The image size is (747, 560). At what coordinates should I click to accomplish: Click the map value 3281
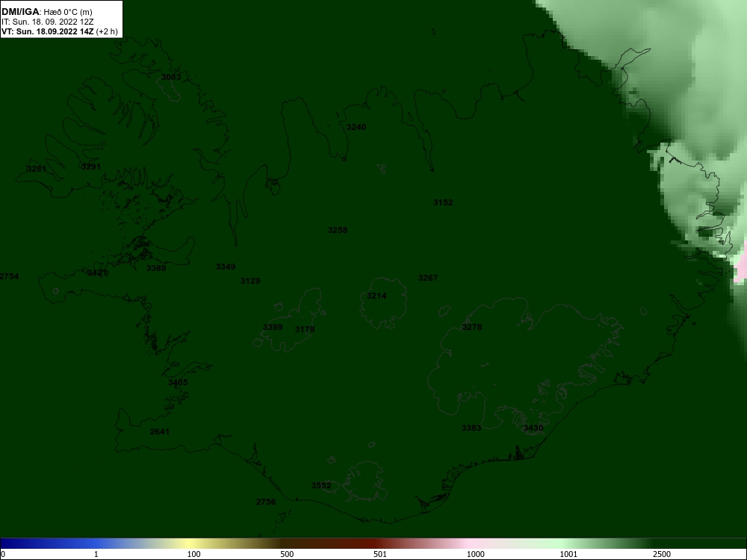(36, 169)
